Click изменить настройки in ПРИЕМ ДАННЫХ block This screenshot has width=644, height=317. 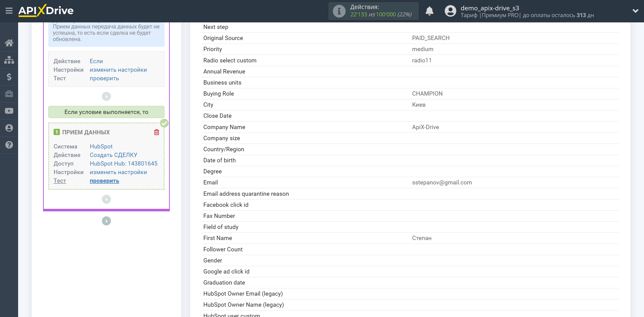(x=118, y=172)
